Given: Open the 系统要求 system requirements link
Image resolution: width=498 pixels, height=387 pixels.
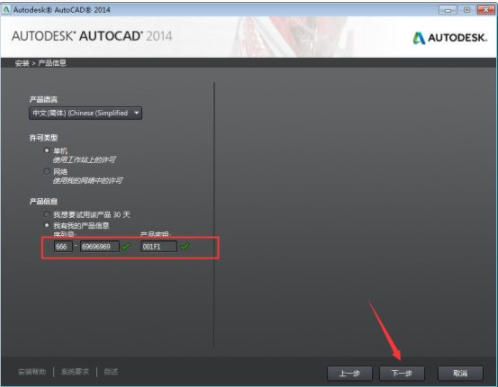Looking at the screenshot, I should click(75, 372).
